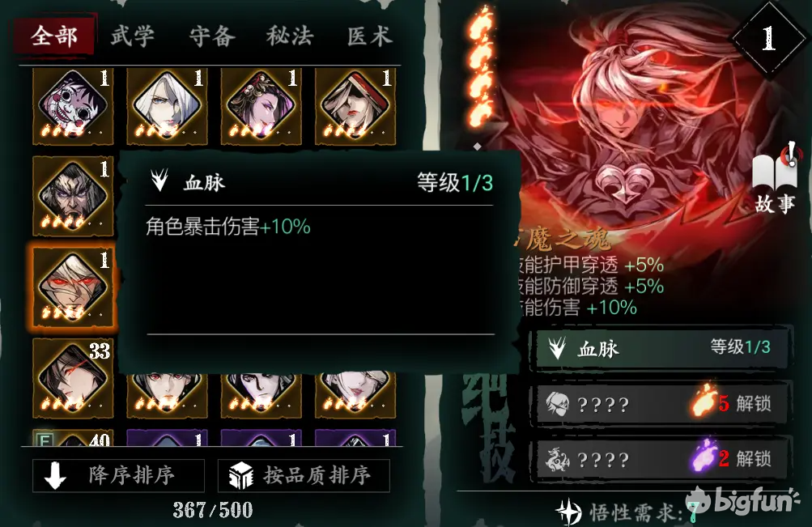Select the purple-haired lady character portrait
The height and width of the screenshot is (527, 812).
click(261, 107)
